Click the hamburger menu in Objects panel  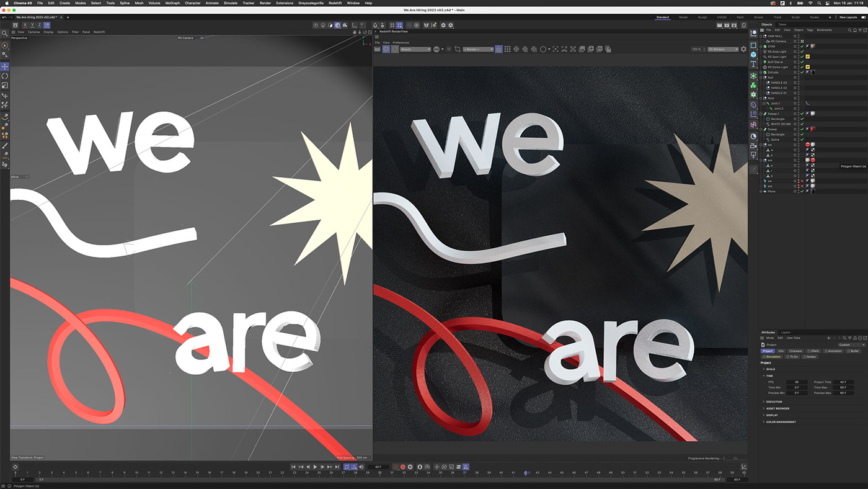(x=762, y=30)
